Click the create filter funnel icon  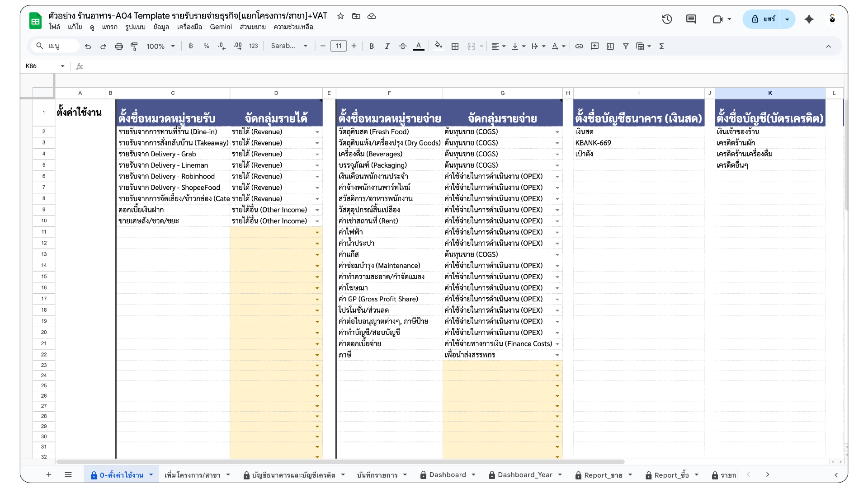pos(626,46)
